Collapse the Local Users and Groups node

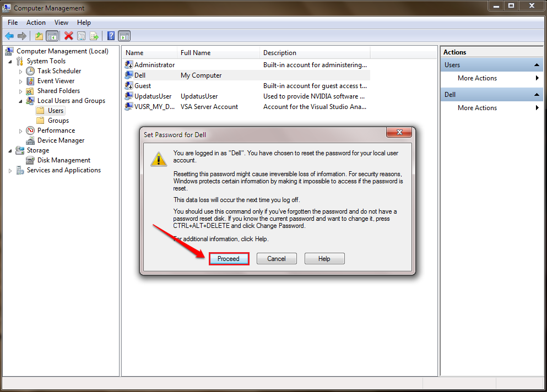(x=21, y=101)
